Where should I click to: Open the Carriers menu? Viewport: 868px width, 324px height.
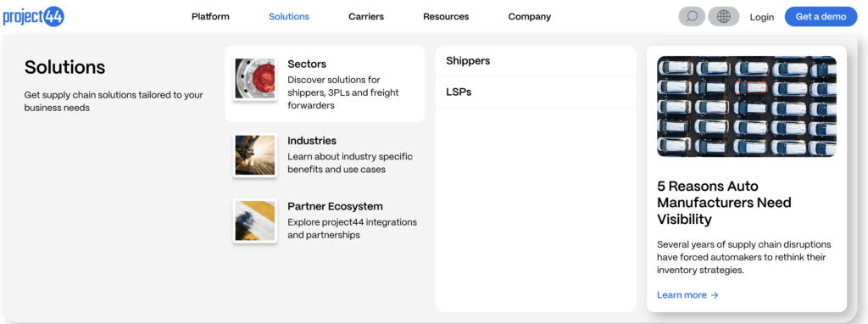[366, 17]
